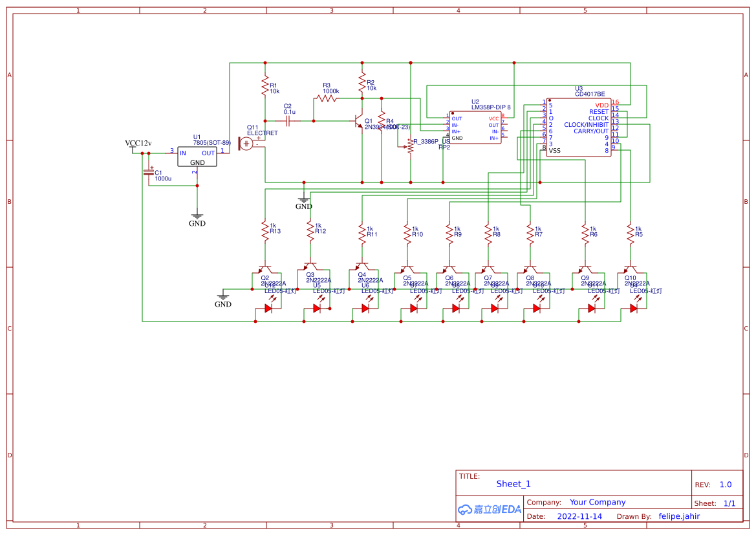
Task: Click the 1000k resistor R3
Action: [x=327, y=98]
